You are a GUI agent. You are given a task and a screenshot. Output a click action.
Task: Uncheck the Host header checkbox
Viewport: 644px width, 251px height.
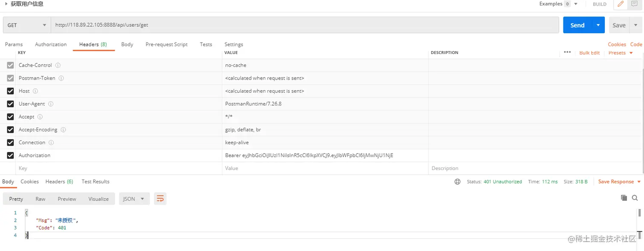click(11, 91)
